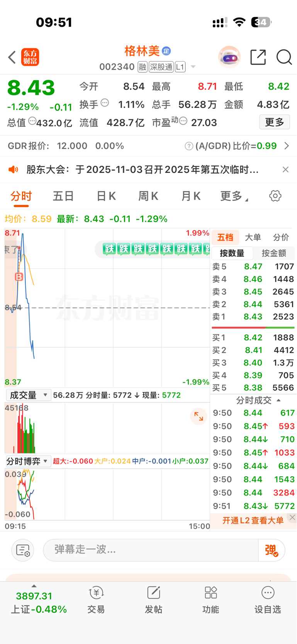297x644 pixels.
Task: Select the 买1 8.42 order row
Action: 253,337
